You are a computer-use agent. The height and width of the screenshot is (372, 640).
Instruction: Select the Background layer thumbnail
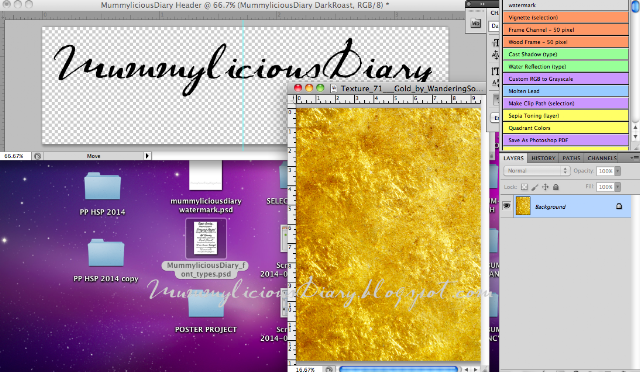(x=523, y=206)
